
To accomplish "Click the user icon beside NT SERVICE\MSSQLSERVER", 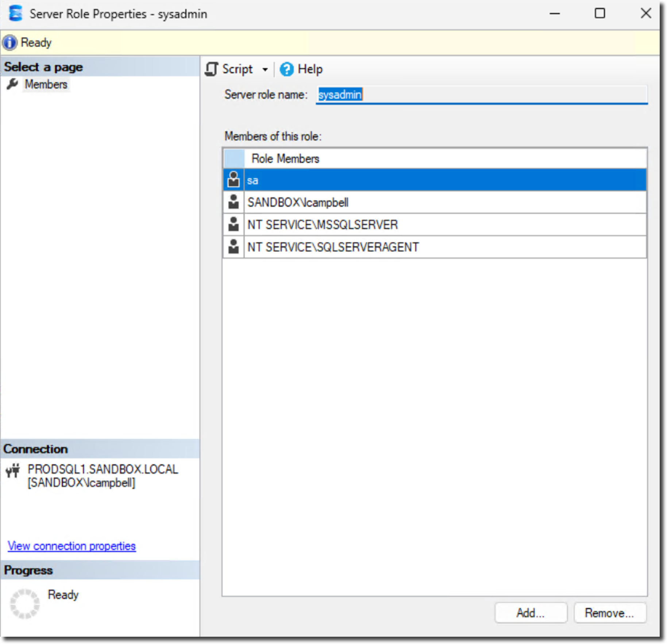I will click(234, 224).
